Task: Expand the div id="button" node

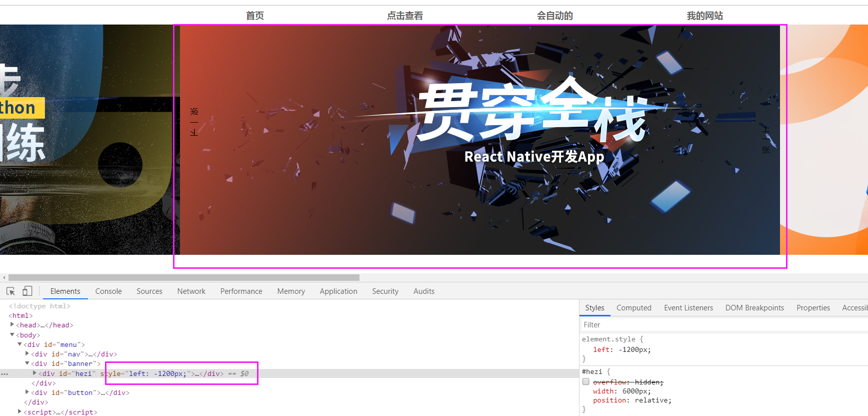Action: 27,392
